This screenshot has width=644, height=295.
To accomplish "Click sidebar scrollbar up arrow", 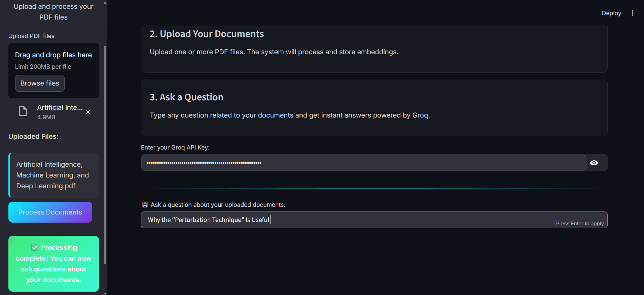I will (105, 3).
